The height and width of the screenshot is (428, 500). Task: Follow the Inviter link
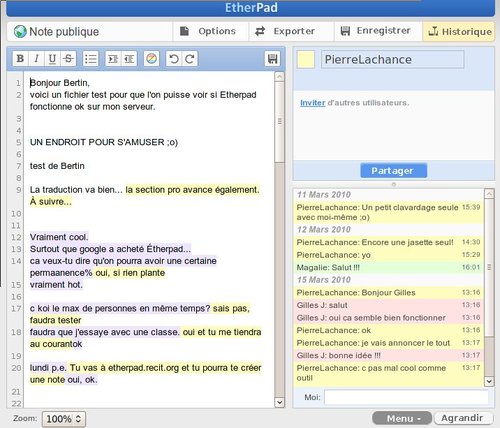click(313, 103)
